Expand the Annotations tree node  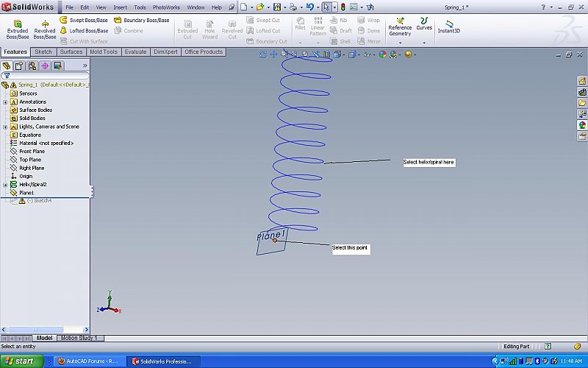(x=5, y=102)
